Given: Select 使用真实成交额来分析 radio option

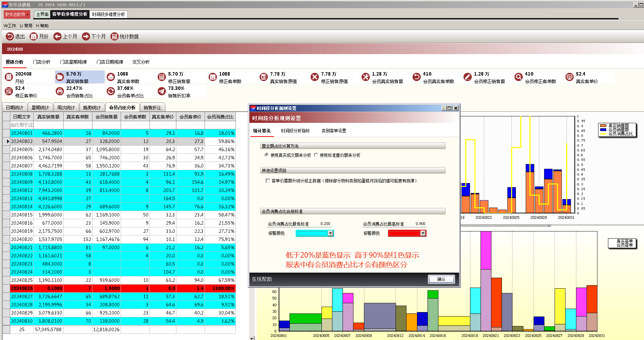Looking at the screenshot, I should (x=267, y=155).
